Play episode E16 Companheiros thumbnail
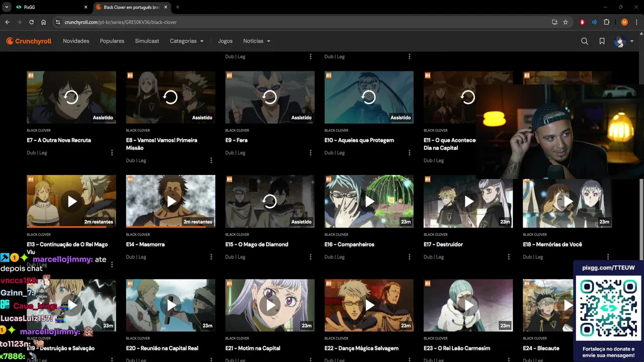Viewport: 644px width, 362px height. coord(369,201)
